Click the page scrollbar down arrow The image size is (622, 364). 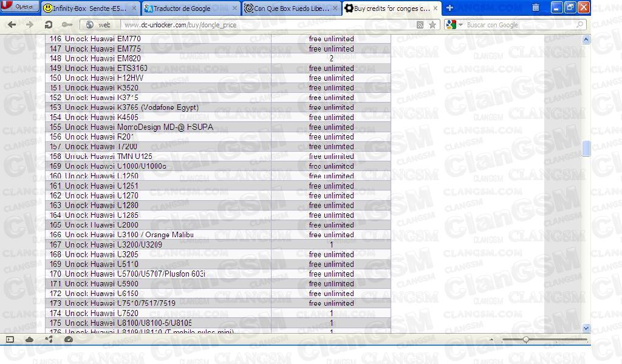(586, 328)
